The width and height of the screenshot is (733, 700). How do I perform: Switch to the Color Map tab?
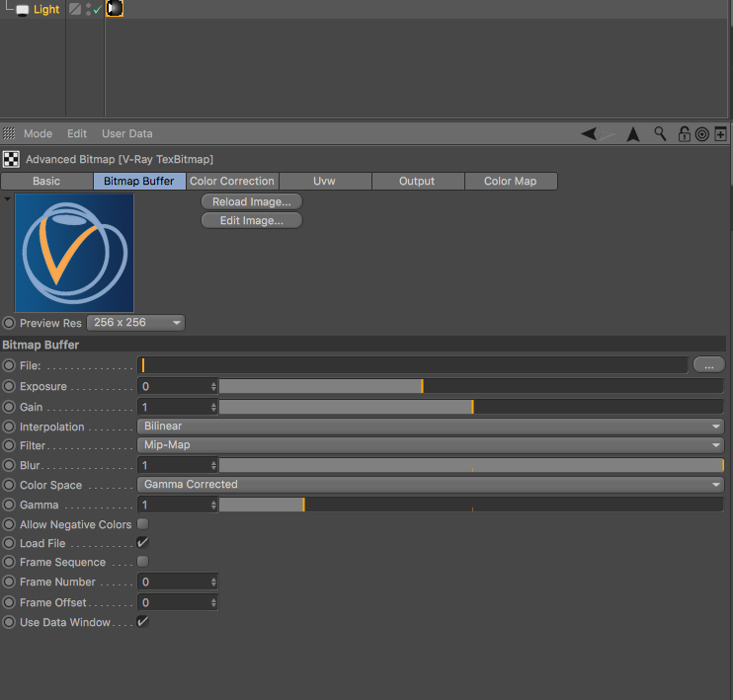pos(511,181)
